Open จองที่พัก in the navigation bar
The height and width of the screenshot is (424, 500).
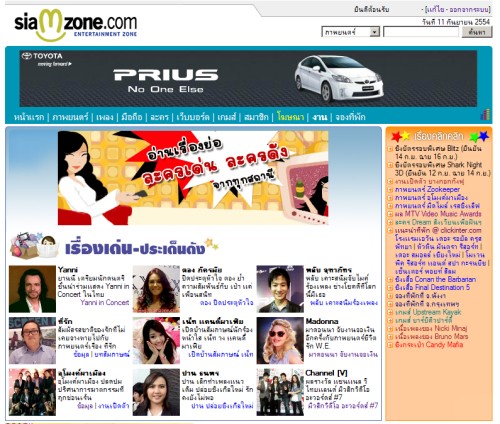(350, 117)
